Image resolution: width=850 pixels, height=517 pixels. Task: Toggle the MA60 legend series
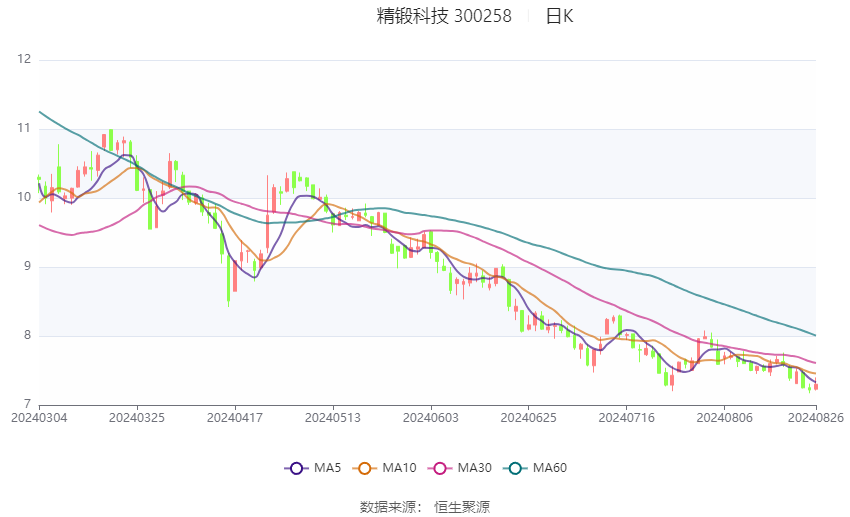click(x=535, y=468)
